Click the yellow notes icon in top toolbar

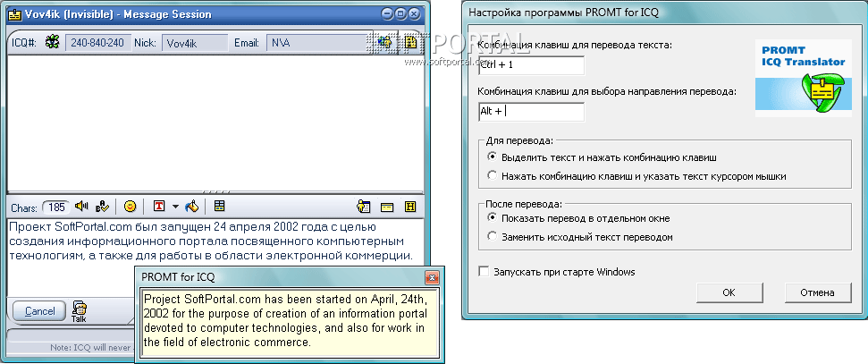click(x=410, y=42)
